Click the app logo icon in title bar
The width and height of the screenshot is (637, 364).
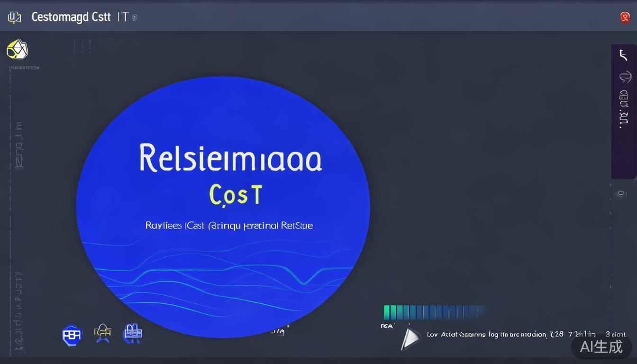(15, 18)
